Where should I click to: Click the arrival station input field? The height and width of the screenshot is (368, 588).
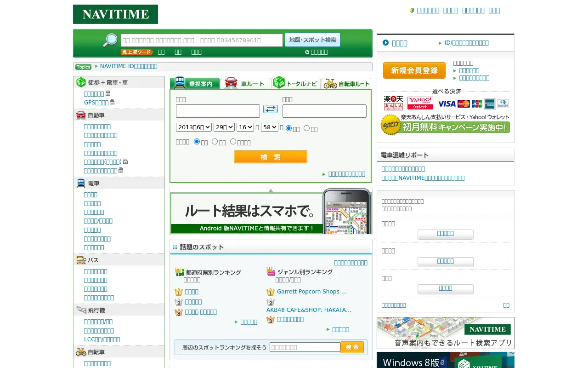[x=324, y=111]
